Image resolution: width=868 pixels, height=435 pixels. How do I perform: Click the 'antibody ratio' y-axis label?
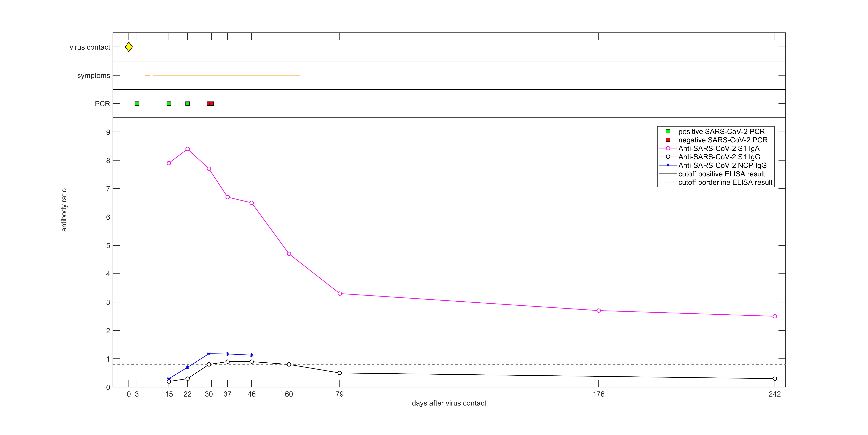[x=64, y=210]
